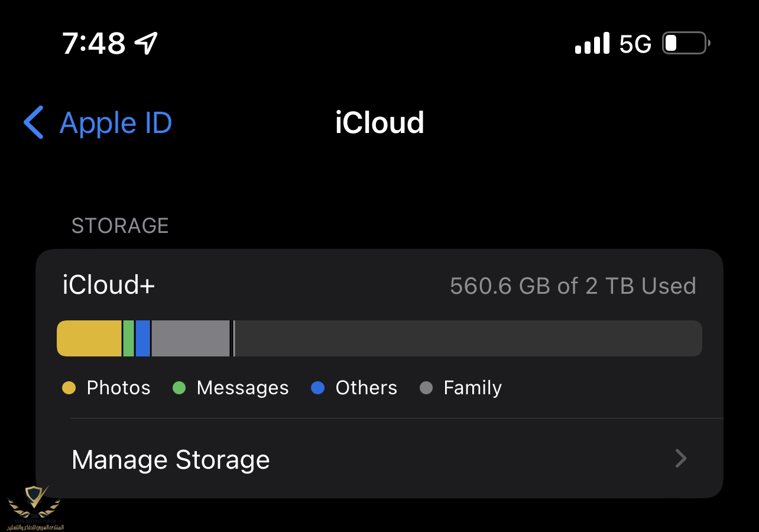Tap the 7:48 clock in status bar

[x=94, y=43]
